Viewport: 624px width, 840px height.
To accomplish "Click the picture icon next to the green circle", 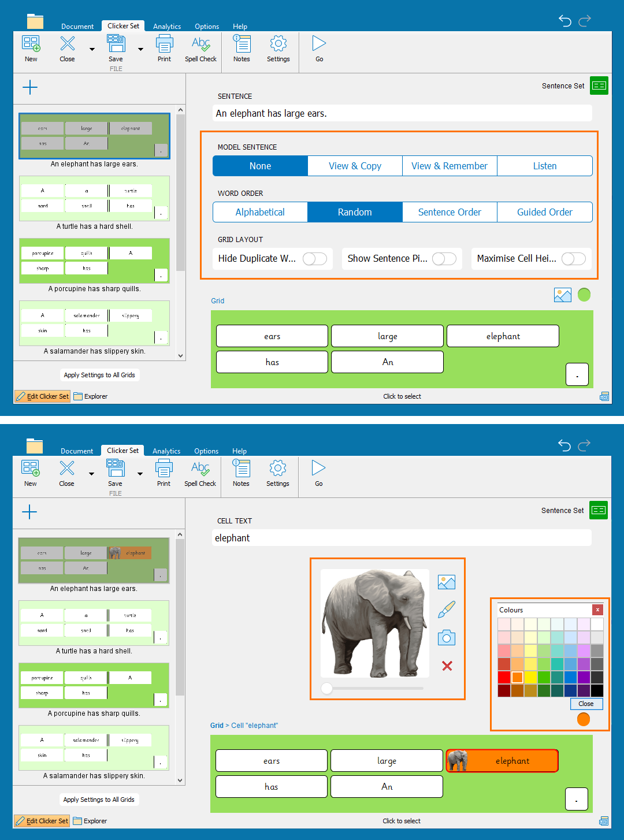I will [562, 295].
